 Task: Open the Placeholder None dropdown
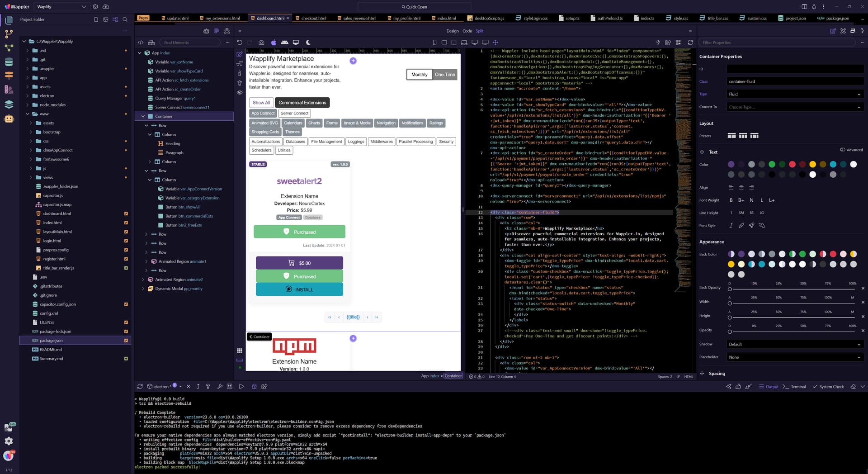tap(795, 357)
